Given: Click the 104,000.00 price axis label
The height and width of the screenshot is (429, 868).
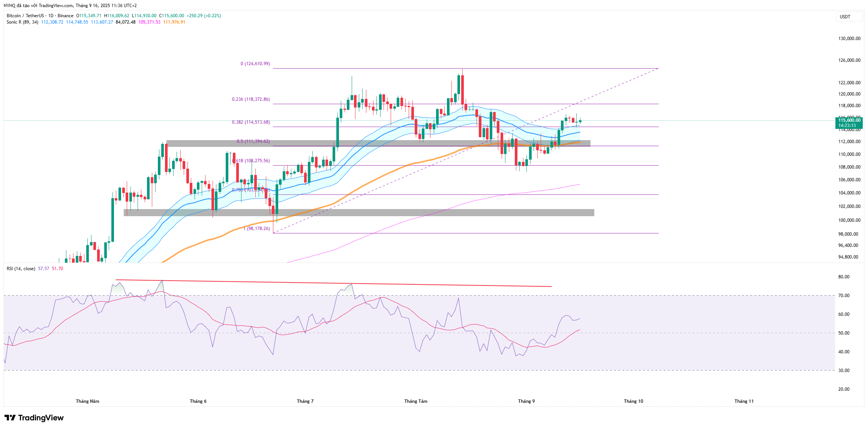Looking at the screenshot, I should [849, 193].
